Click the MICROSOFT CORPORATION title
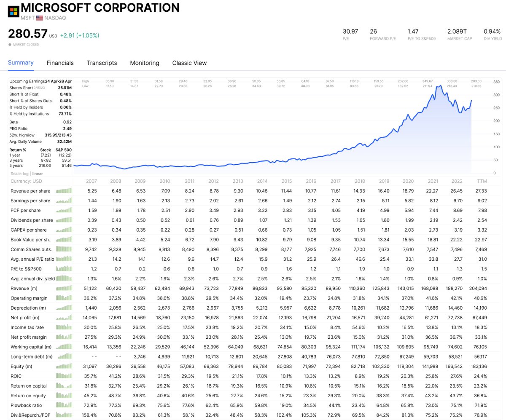This screenshot has width=506, height=420. 100,8
